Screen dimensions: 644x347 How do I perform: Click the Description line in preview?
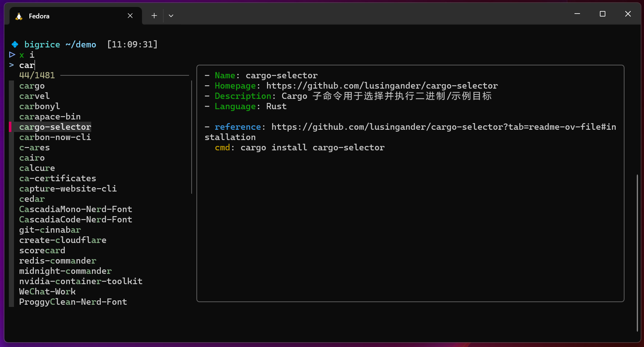tap(348, 96)
